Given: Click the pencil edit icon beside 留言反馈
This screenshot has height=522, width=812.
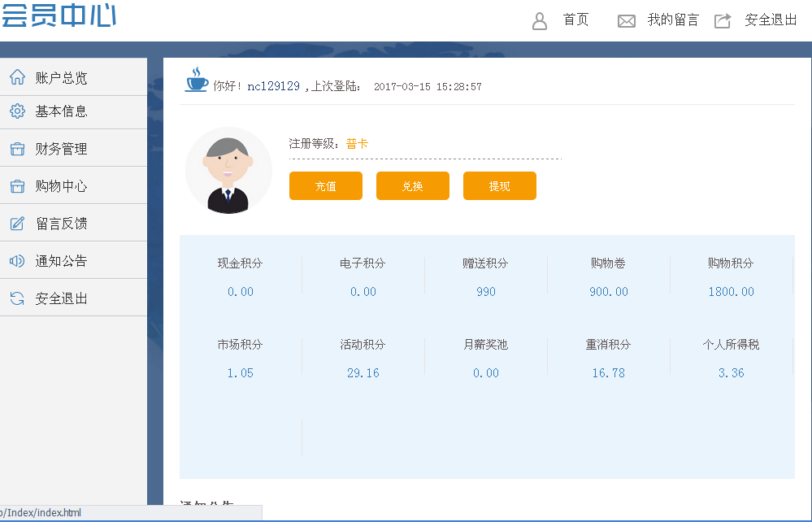Looking at the screenshot, I should pos(17,224).
